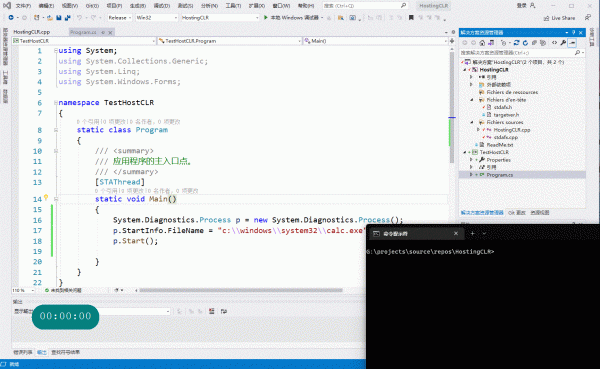Select Program.cs in Solution Explorer
Viewport: 600px width, 369px height.
pos(500,175)
